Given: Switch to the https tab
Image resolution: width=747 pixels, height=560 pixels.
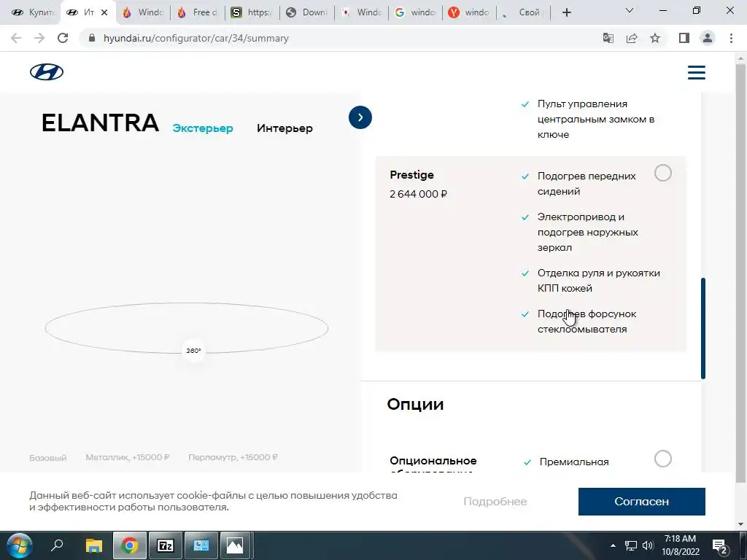Looking at the screenshot, I should (x=252, y=12).
